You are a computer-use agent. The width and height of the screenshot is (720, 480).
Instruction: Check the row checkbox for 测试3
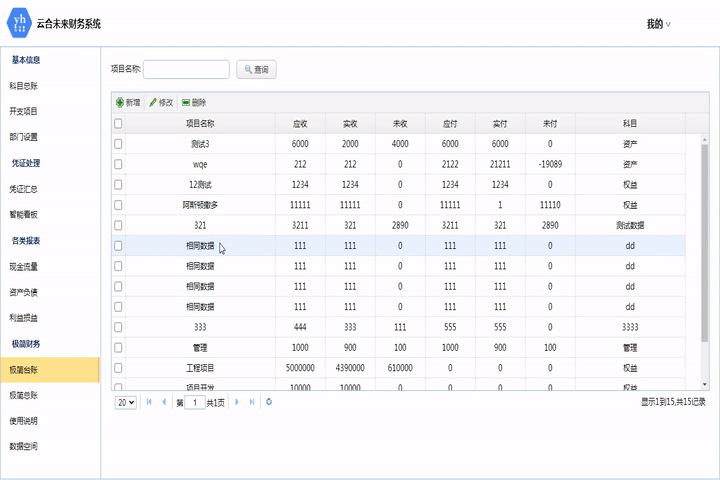[x=118, y=144]
